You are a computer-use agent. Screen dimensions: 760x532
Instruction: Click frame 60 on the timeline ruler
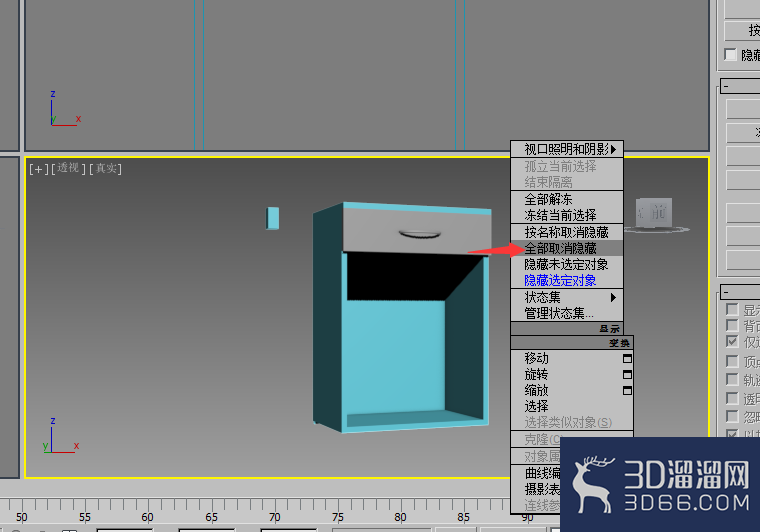pyautogui.click(x=147, y=517)
